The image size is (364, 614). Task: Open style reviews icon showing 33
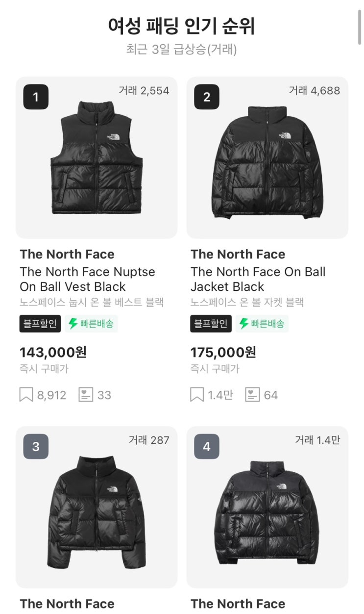coord(86,395)
